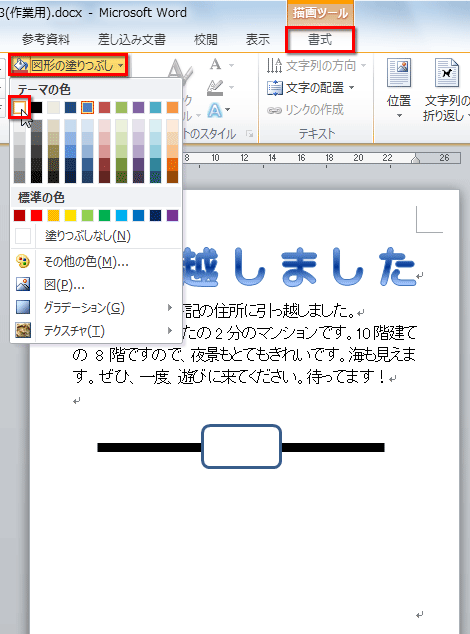Pick orange from the standard colors
This screenshot has height=634, width=470.
(x=53, y=216)
